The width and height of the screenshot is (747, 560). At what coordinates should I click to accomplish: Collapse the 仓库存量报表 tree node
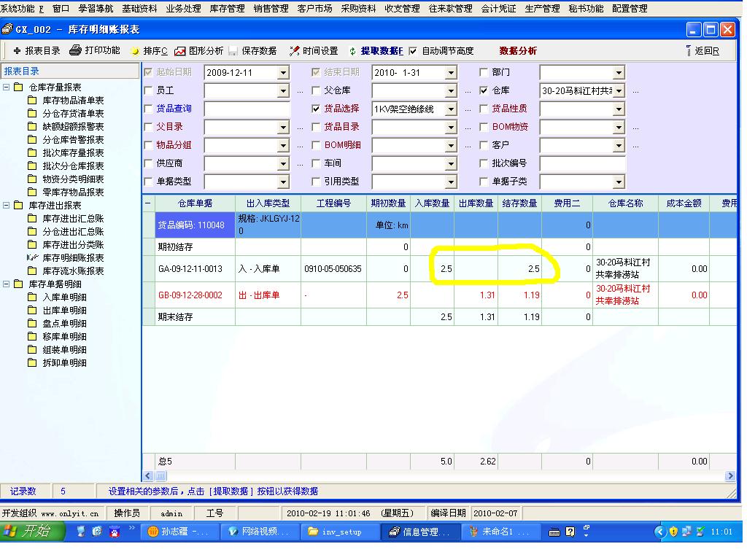point(7,87)
